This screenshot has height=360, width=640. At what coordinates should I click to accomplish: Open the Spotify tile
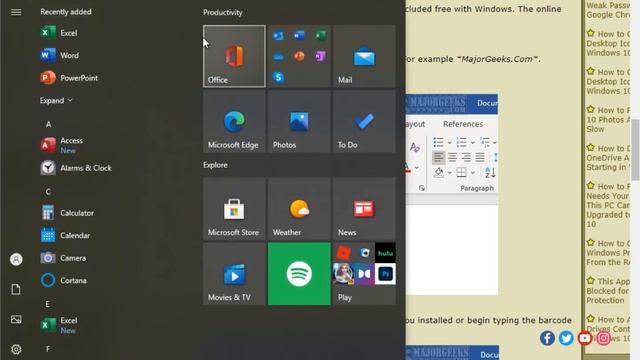pyautogui.click(x=299, y=274)
